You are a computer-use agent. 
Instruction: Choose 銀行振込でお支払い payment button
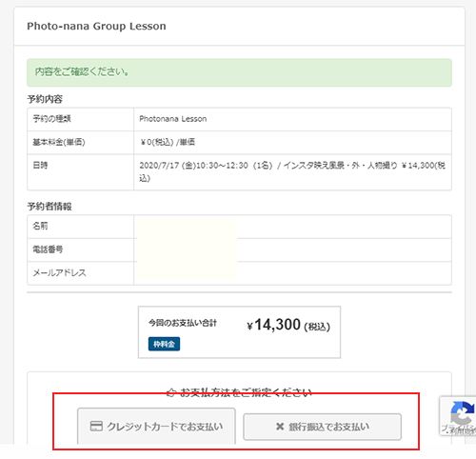[x=322, y=427]
